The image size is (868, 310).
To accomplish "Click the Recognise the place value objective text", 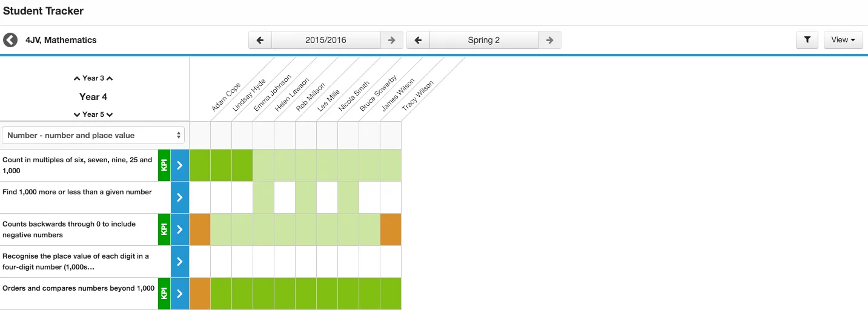I will pos(76,262).
